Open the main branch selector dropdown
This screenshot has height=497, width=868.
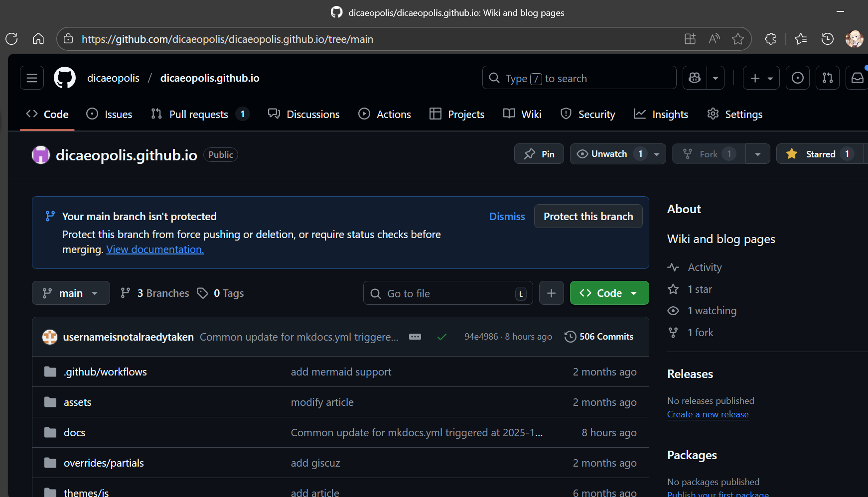pyautogui.click(x=71, y=293)
